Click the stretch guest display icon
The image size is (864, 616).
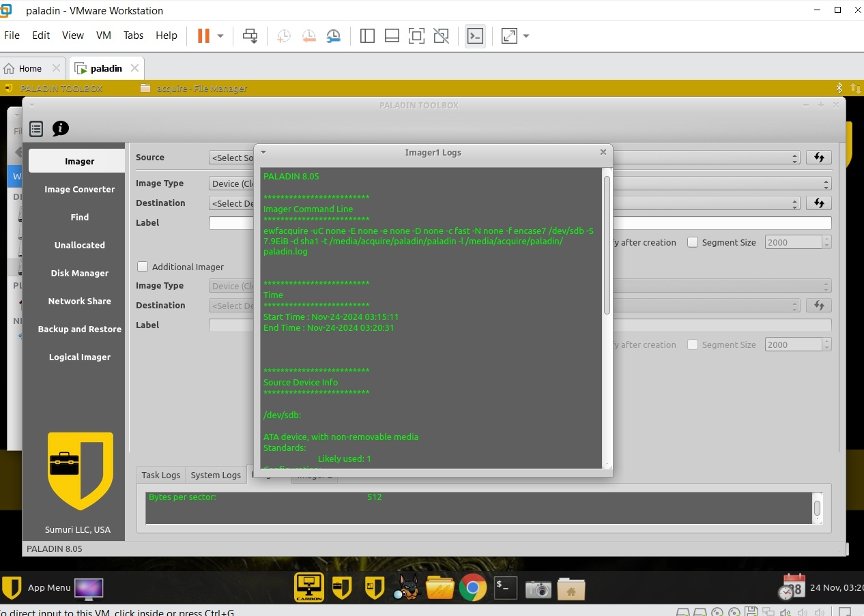[x=509, y=36]
